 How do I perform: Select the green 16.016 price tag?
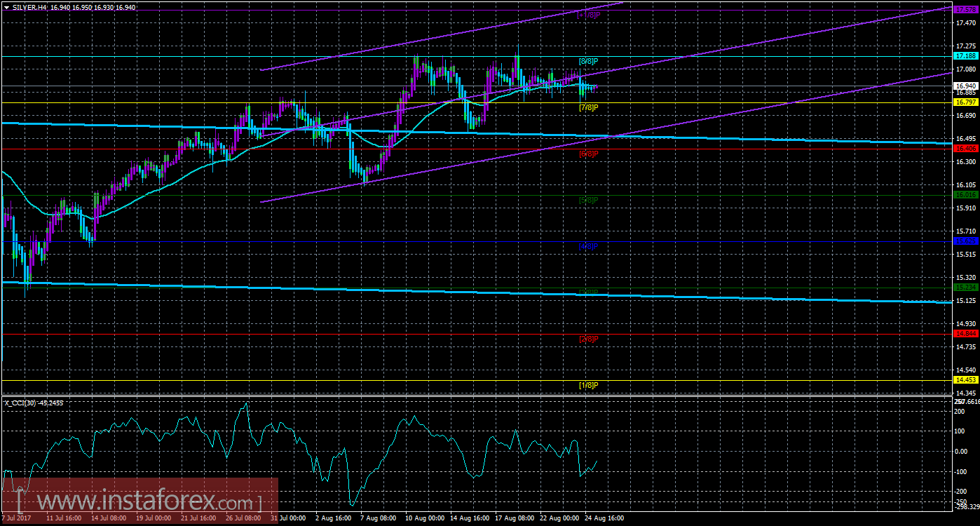966,194
